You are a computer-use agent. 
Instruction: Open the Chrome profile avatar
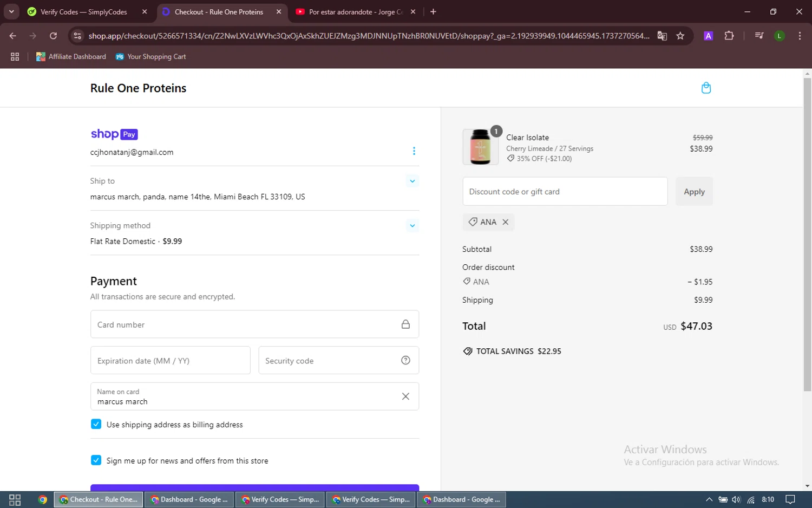tap(780, 36)
